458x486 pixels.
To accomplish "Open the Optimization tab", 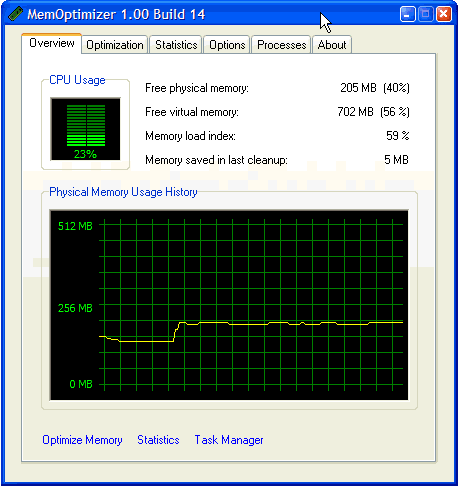I will click(x=115, y=45).
